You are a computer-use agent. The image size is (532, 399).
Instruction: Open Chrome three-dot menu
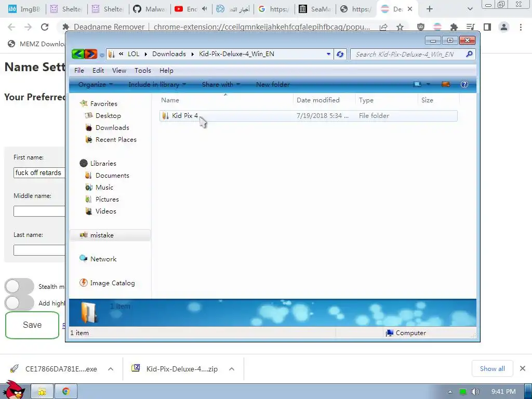tap(521, 27)
